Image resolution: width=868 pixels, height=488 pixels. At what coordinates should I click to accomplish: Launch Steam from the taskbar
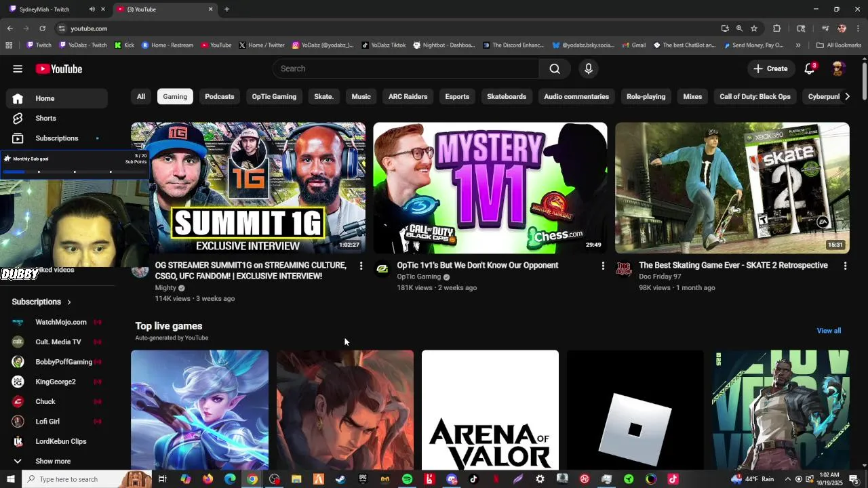tap(340, 479)
